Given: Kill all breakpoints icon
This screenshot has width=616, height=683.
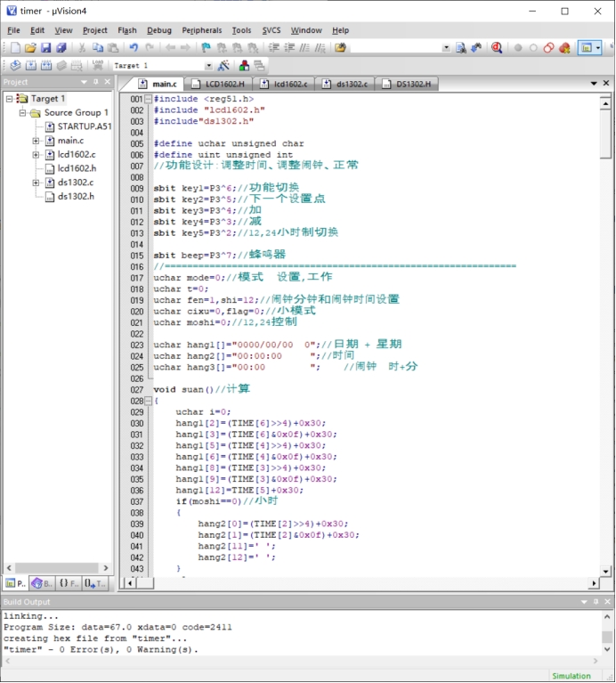Looking at the screenshot, I should pyautogui.click(x=564, y=47).
